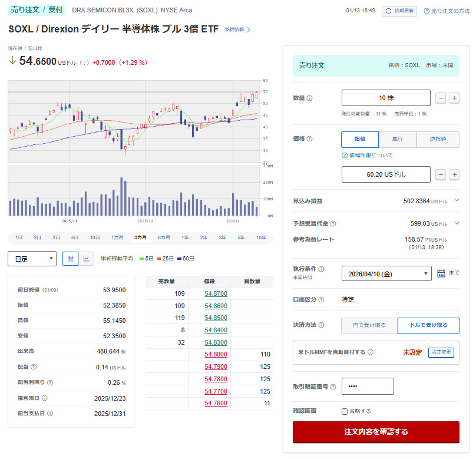
Task: Increase price with the plus button
Action: (454, 174)
